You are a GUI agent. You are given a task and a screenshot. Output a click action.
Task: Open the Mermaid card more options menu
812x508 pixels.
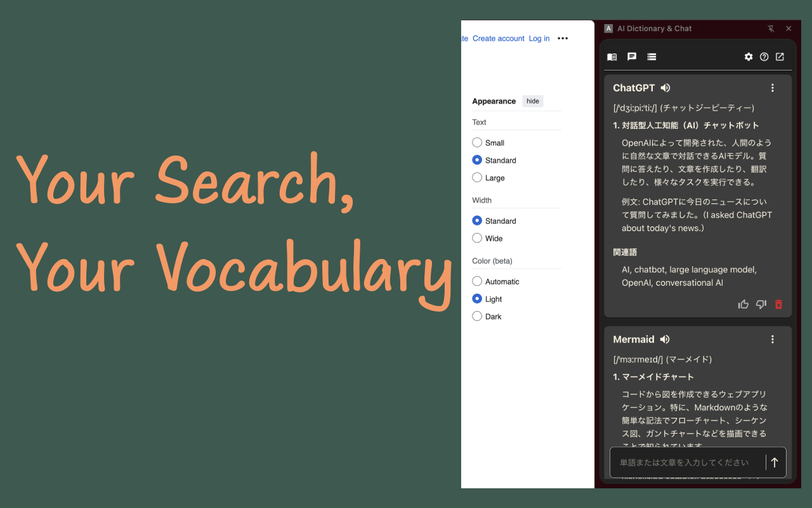773,339
